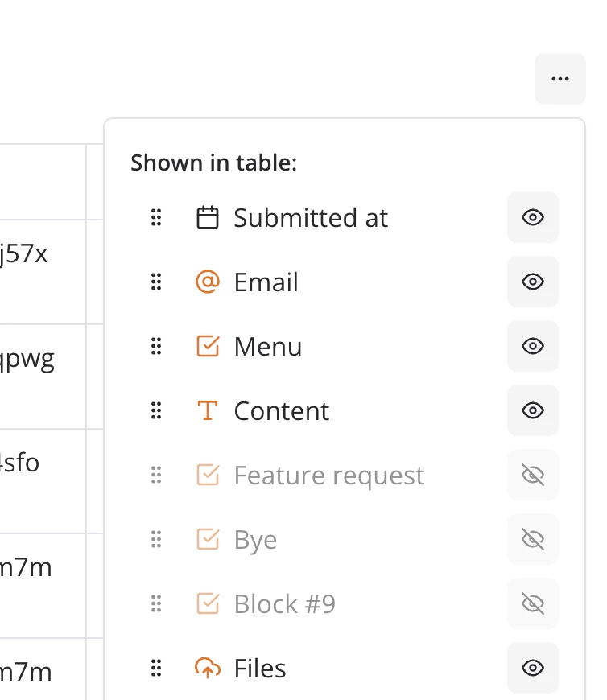The width and height of the screenshot is (607, 700).
Task: Select the Menu entry in the list
Action: coord(267,346)
